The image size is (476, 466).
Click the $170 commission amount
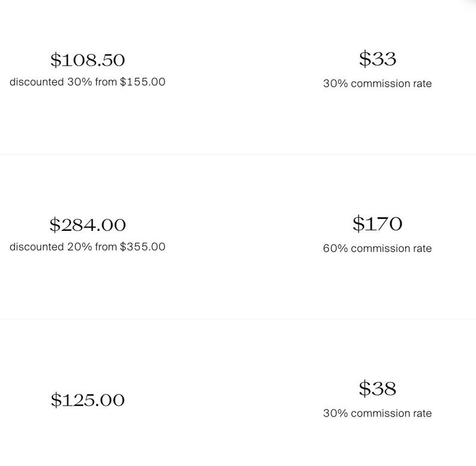377,224
